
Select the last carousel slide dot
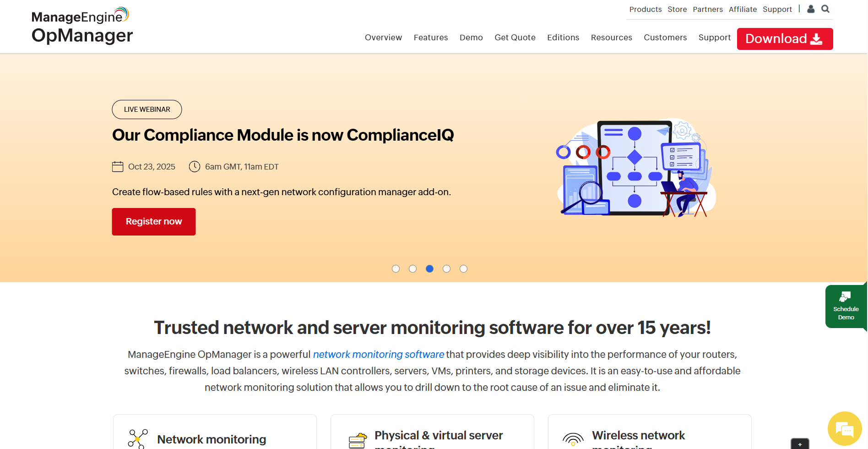(x=464, y=269)
